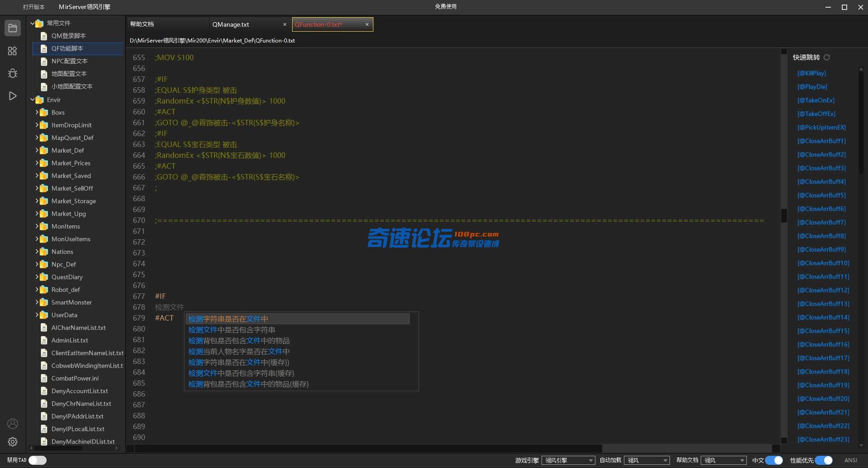Click the editor vertical scrollbar thumb
The image size is (868, 468).
[784, 215]
